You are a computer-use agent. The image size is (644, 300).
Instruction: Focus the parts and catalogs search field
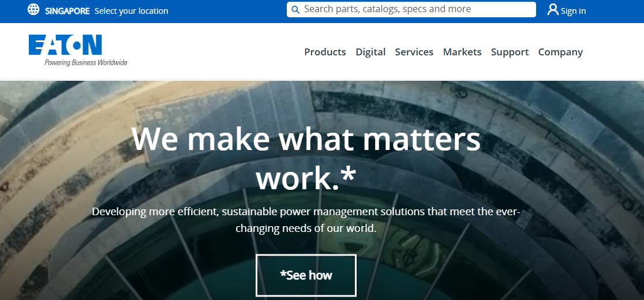pos(411,9)
